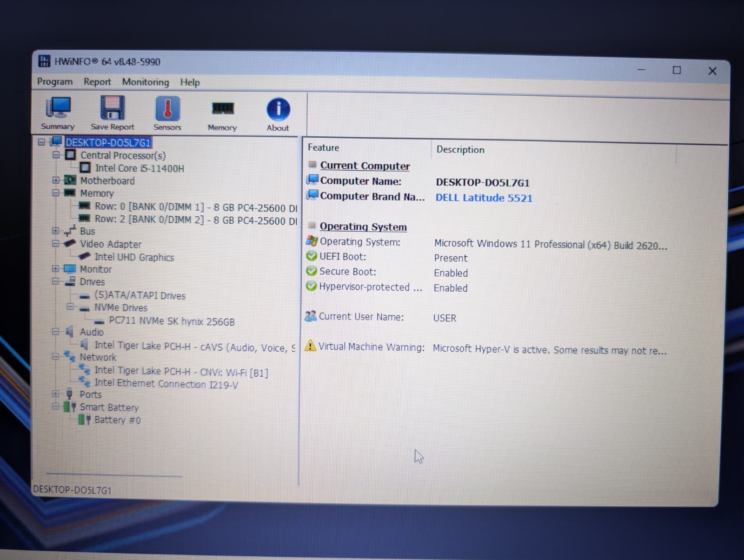Viewport: 744px width, 560px height.
Task: Open the Program menu
Action: [x=55, y=81]
